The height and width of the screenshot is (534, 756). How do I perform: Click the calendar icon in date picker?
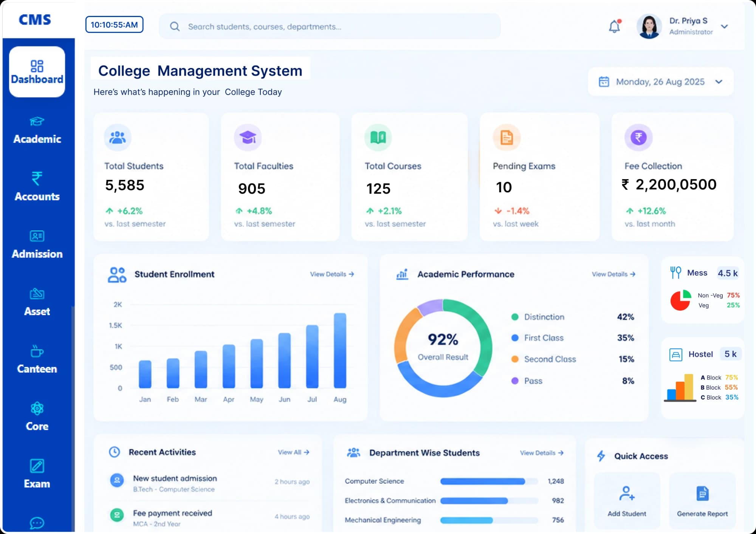click(x=604, y=82)
